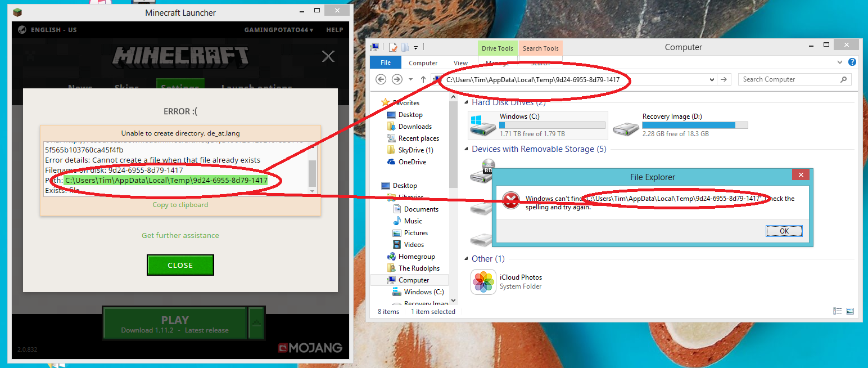Collapse the Hard Disk Drives group
The image size is (868, 368).
(x=467, y=103)
